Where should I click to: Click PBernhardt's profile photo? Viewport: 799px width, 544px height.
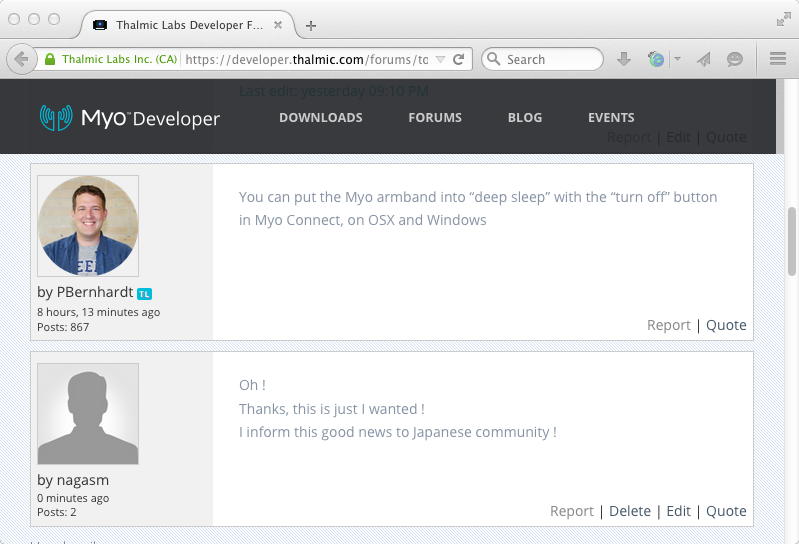tap(88, 226)
